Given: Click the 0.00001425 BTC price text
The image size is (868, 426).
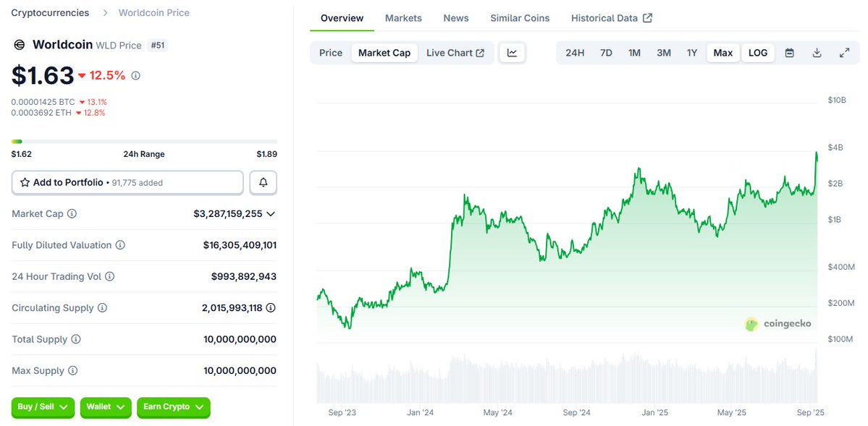Looking at the screenshot, I should click(x=43, y=103).
